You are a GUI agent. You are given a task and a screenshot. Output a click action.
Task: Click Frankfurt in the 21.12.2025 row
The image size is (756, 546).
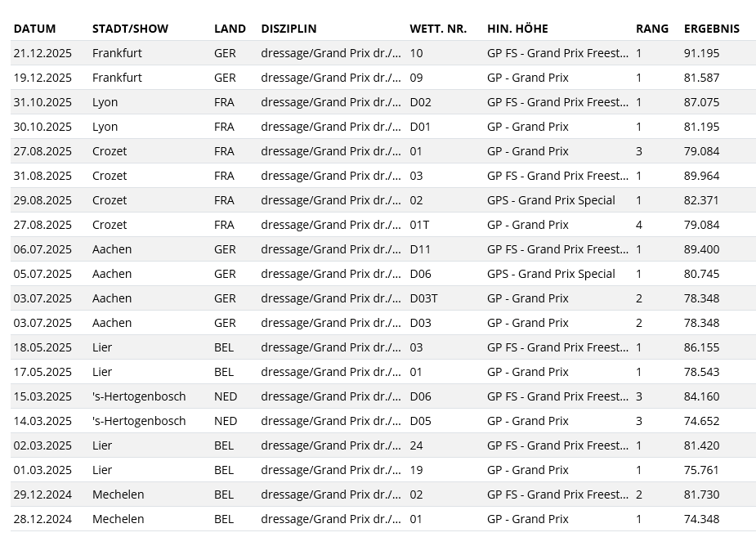117,53
